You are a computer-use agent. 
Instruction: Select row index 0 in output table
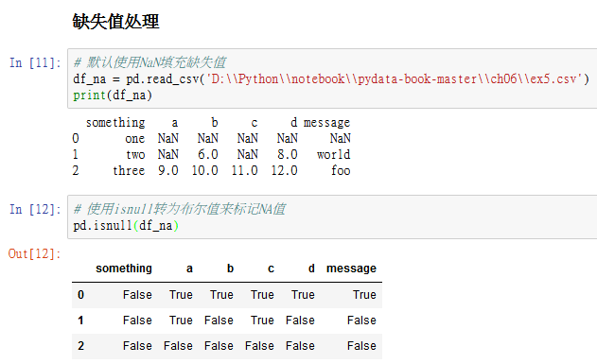80,295
